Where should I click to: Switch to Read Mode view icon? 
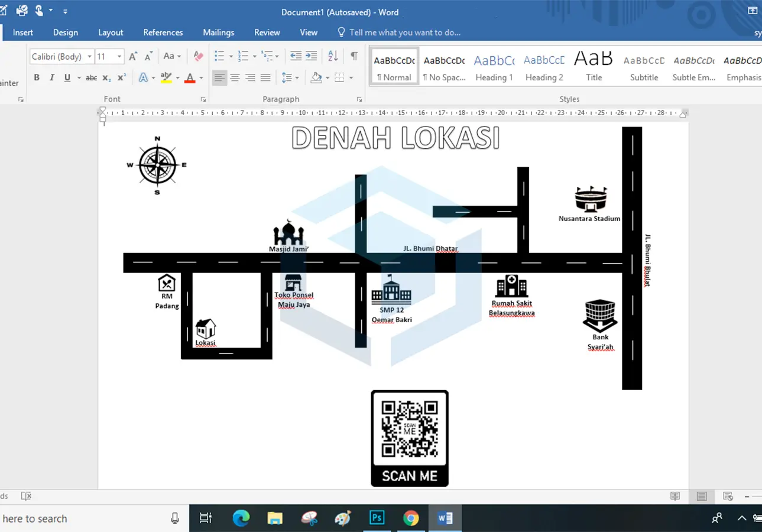[x=675, y=496]
